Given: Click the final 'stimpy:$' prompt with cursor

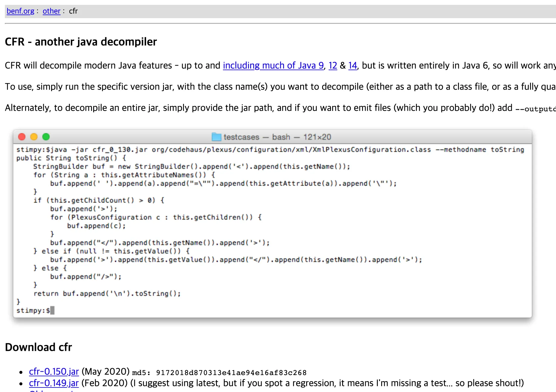Looking at the screenshot, I should [x=35, y=310].
